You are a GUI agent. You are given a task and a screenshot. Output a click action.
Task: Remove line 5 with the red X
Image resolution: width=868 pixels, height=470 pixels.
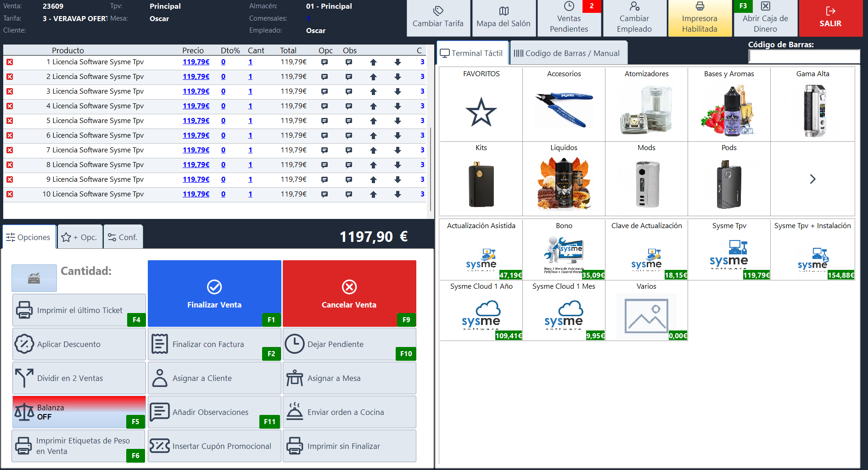pyautogui.click(x=10, y=121)
